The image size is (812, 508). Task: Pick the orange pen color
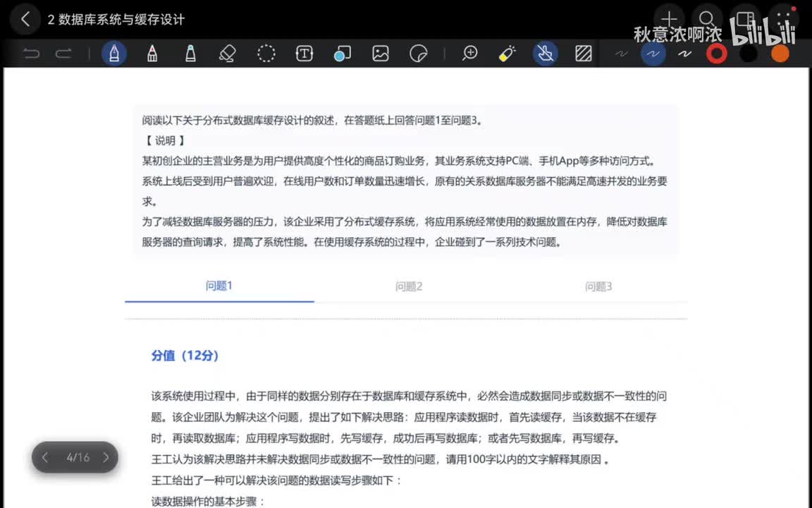[x=780, y=54]
